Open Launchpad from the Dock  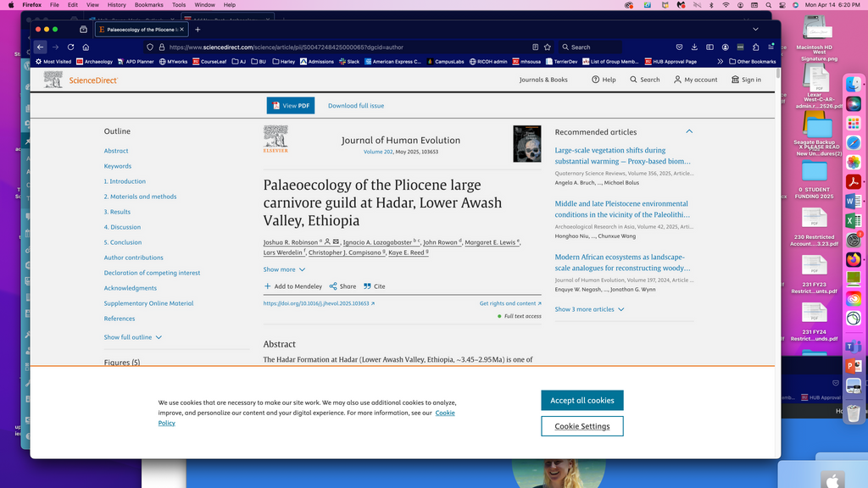(853, 123)
